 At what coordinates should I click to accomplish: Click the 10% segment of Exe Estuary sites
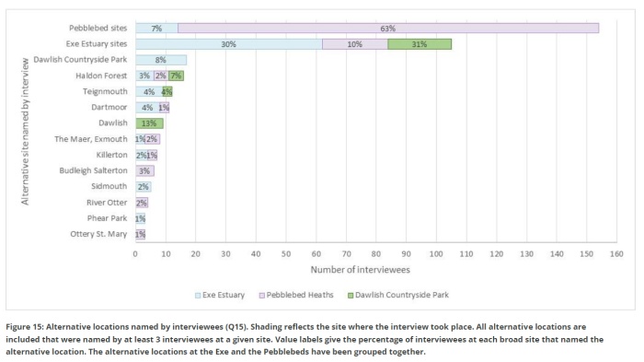coord(355,44)
